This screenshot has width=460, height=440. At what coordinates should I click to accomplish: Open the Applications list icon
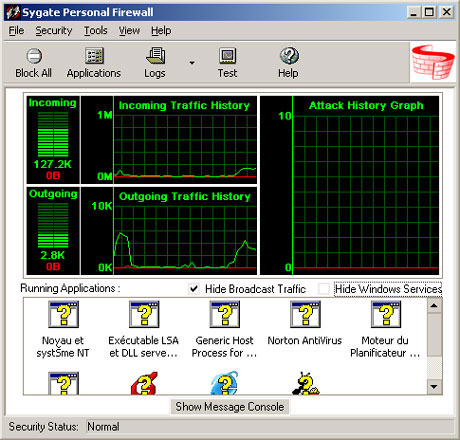click(x=94, y=56)
